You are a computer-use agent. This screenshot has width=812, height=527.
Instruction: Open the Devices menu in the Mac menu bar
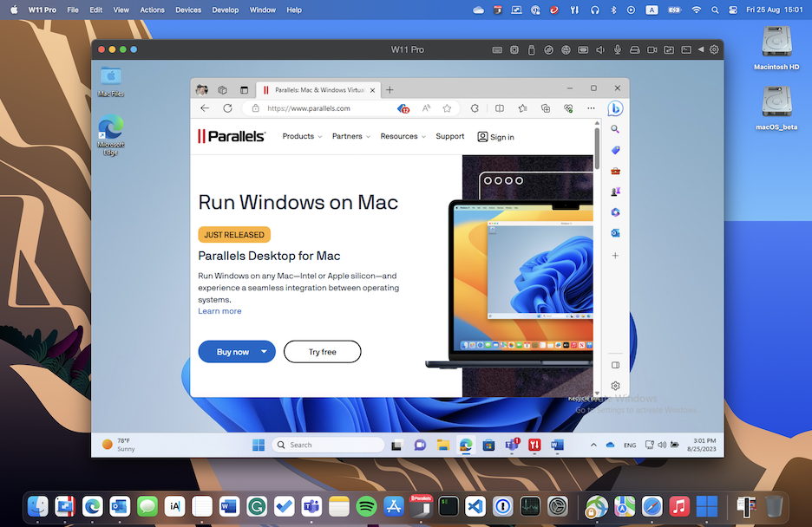(x=187, y=10)
